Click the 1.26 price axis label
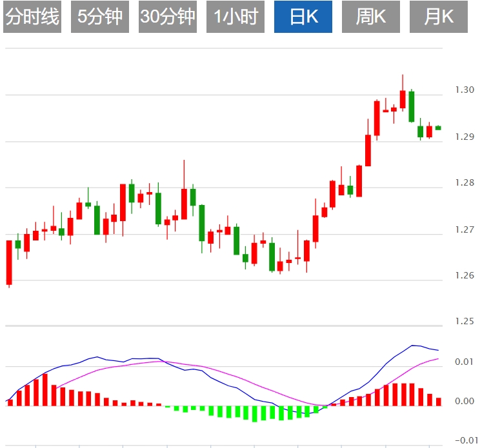 pos(465,275)
